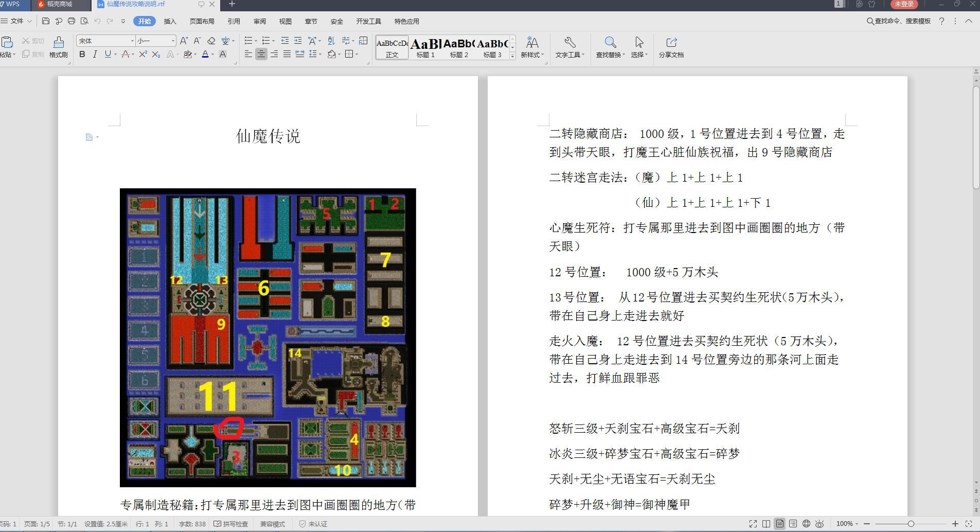Increase paragraph indent

[297, 41]
